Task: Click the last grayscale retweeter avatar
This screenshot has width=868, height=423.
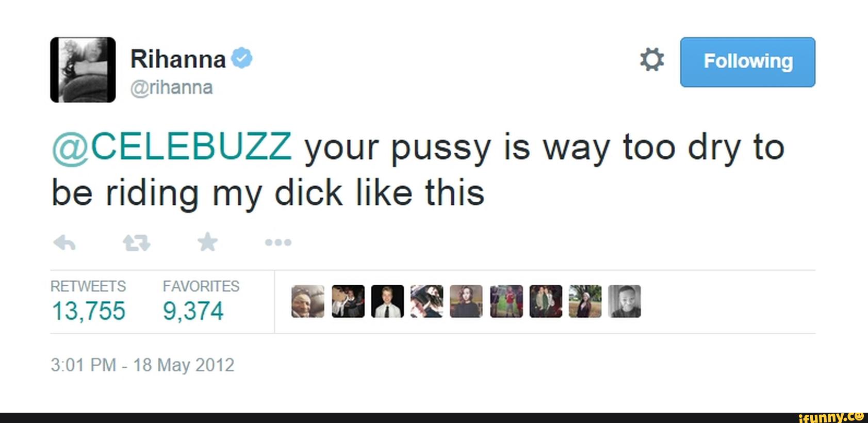Action: pyautogui.click(x=625, y=301)
